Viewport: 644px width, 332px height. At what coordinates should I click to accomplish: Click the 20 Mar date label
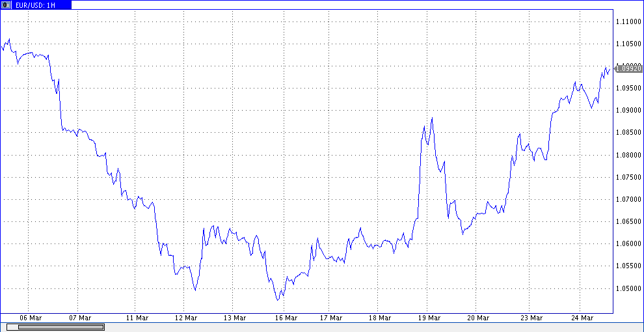pyautogui.click(x=479, y=318)
